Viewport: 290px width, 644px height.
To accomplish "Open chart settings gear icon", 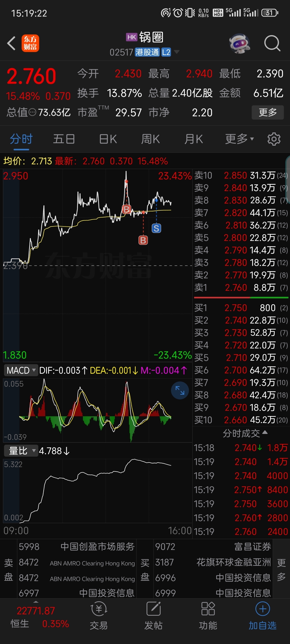I will (x=274, y=139).
